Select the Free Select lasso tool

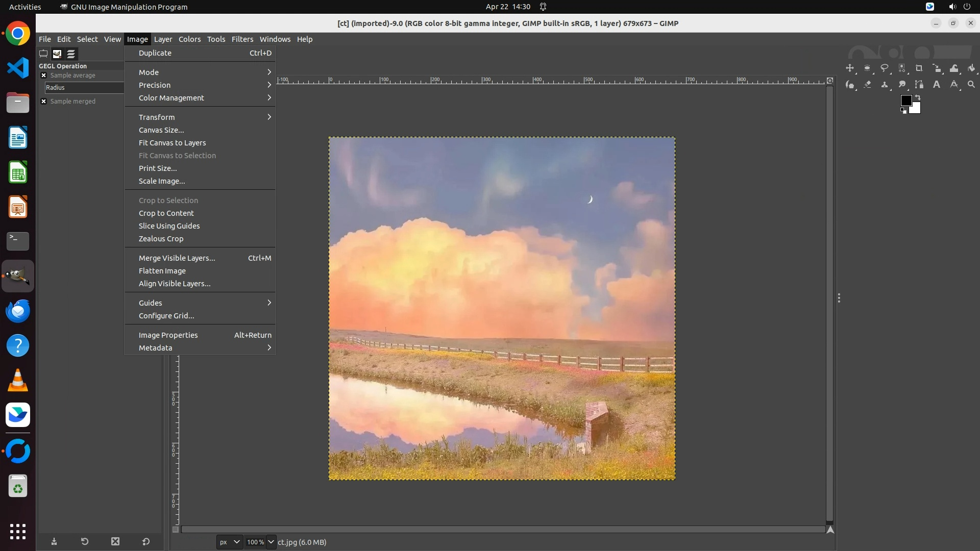(885, 68)
